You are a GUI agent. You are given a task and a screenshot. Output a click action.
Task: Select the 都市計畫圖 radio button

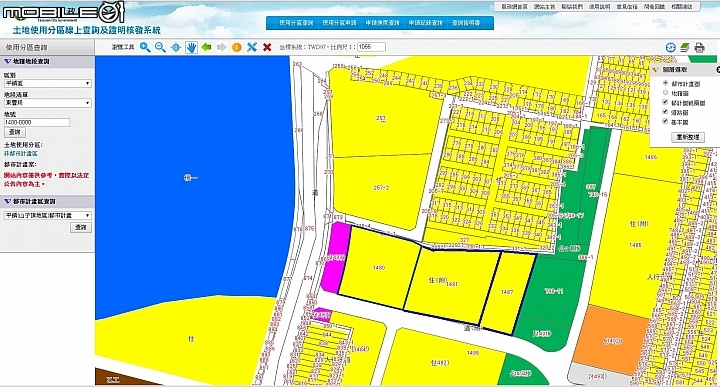tap(665, 83)
